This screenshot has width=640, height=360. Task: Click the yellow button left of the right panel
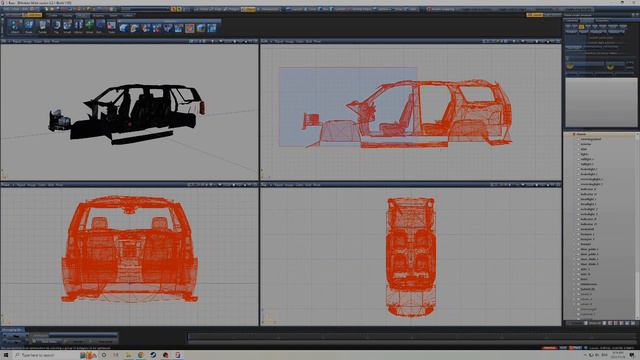pyautogui.click(x=535, y=15)
